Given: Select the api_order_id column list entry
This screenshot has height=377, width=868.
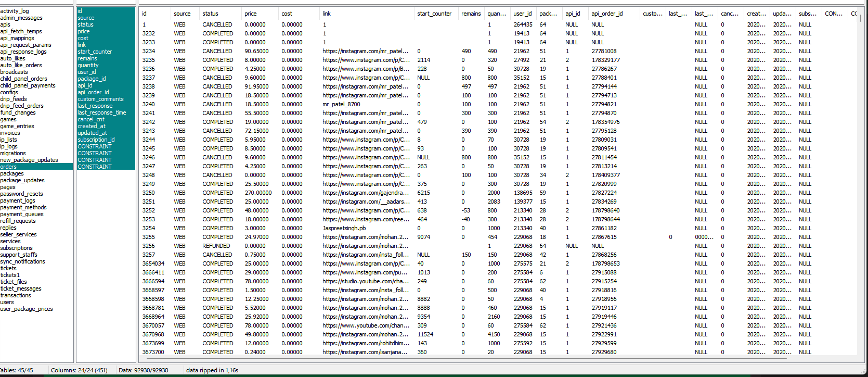Looking at the screenshot, I should [94, 92].
